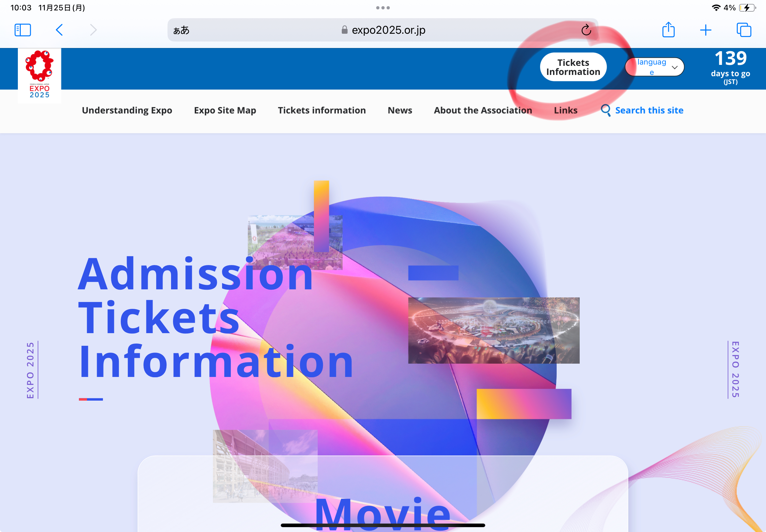Open the Share sheet icon
The image size is (766, 532).
(x=668, y=30)
